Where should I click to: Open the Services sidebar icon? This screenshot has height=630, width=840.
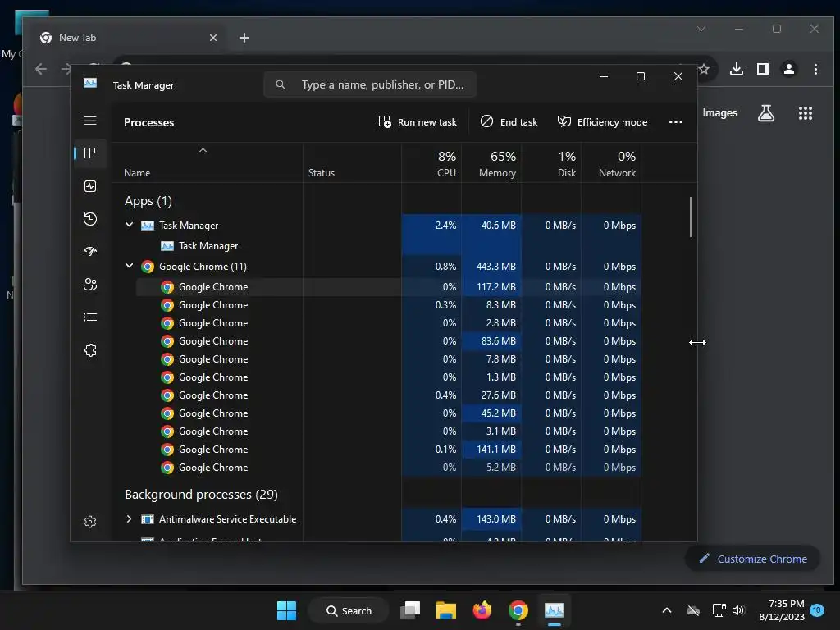[90, 350]
